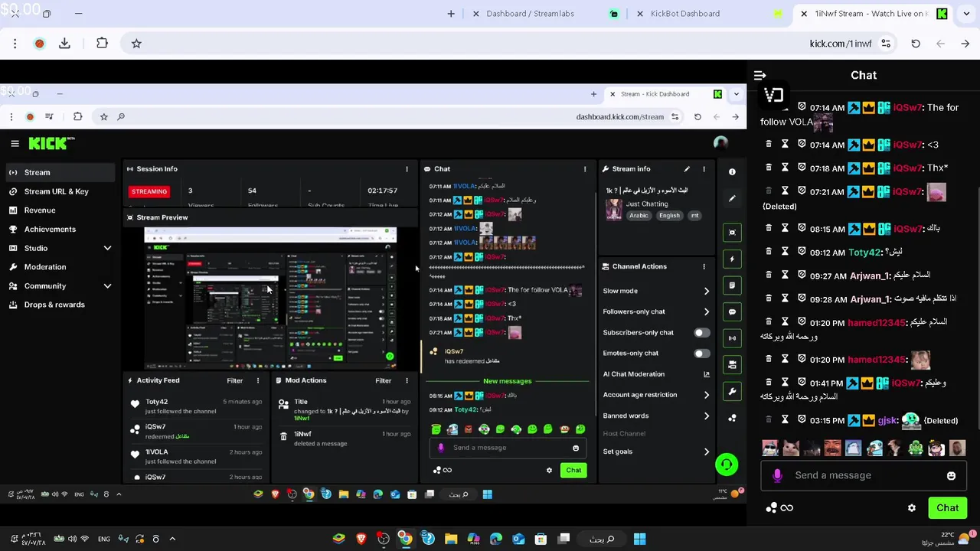Screen dimensions: 980x551
Task: Open the Slow mode options
Action: 656,291
